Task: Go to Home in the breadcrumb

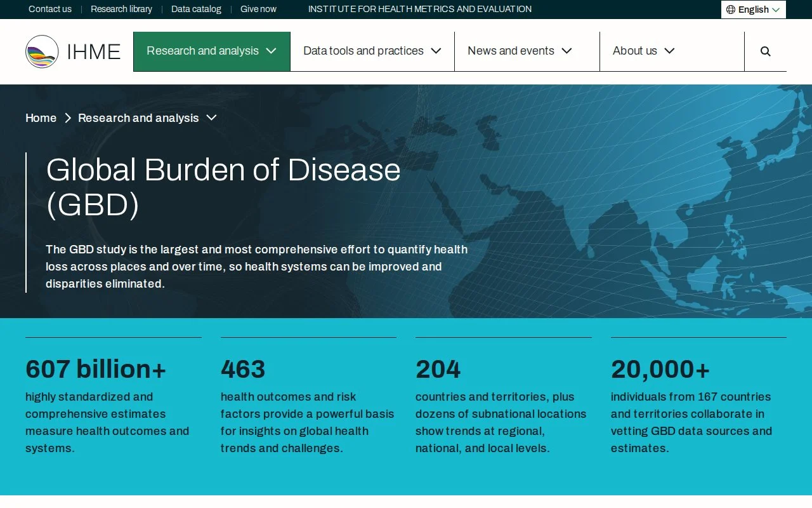Action: 41,118
